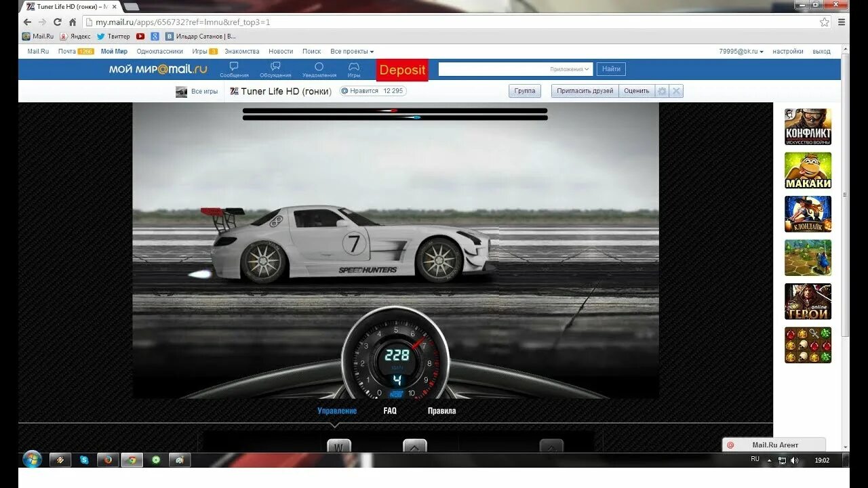The height and width of the screenshot is (488, 868).
Task: Open the Игры gamepad icon
Action: (x=353, y=66)
